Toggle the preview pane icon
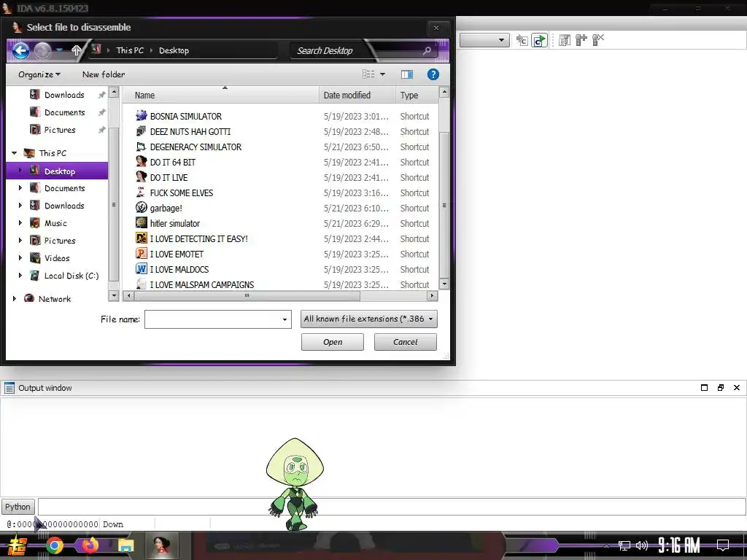Viewport: 747px width, 560px height. click(x=407, y=74)
